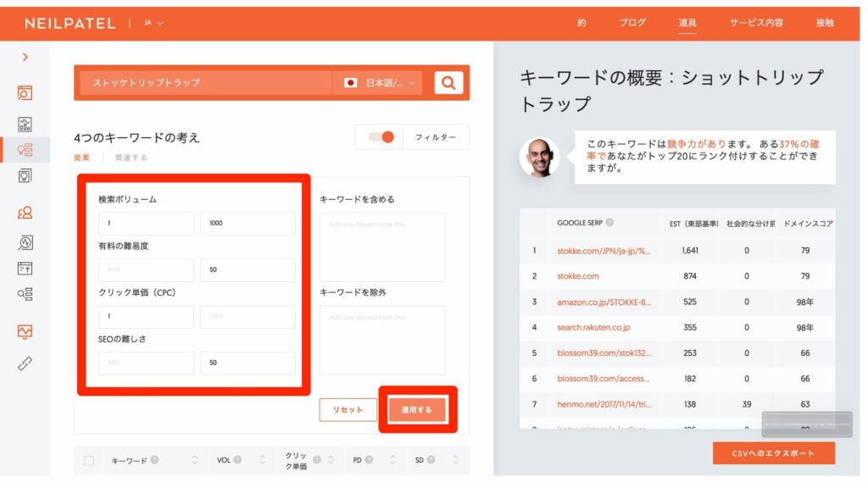Open the 日本語 language dropdown
This screenshot has width=868, height=488.
pyautogui.click(x=381, y=83)
